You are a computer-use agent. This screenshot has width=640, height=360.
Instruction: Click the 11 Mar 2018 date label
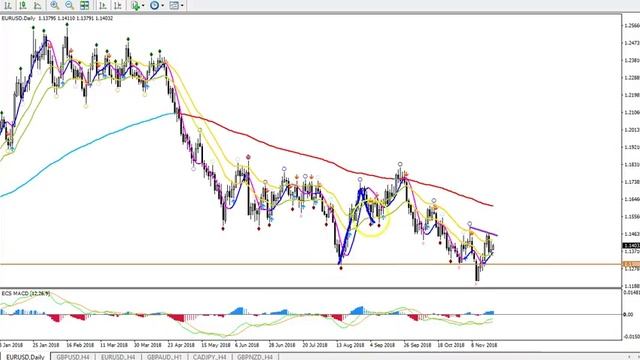pyautogui.click(x=114, y=345)
